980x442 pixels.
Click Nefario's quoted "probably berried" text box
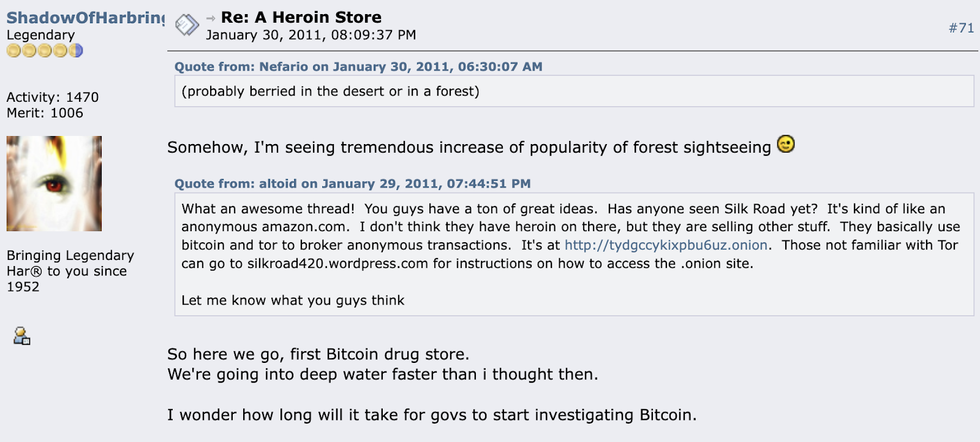tap(330, 91)
